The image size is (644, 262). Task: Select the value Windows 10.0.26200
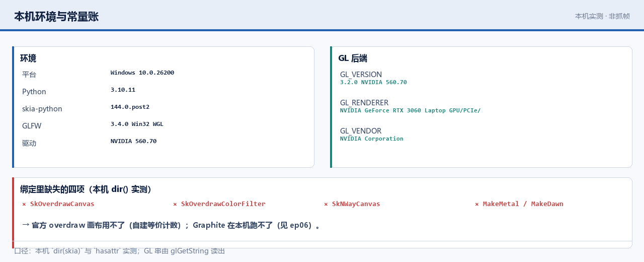click(142, 73)
